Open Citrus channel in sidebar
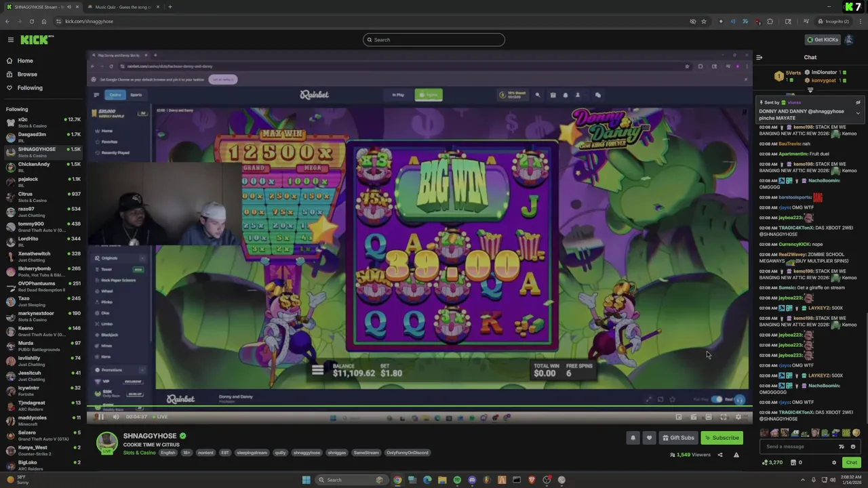868x488 pixels. click(42, 197)
